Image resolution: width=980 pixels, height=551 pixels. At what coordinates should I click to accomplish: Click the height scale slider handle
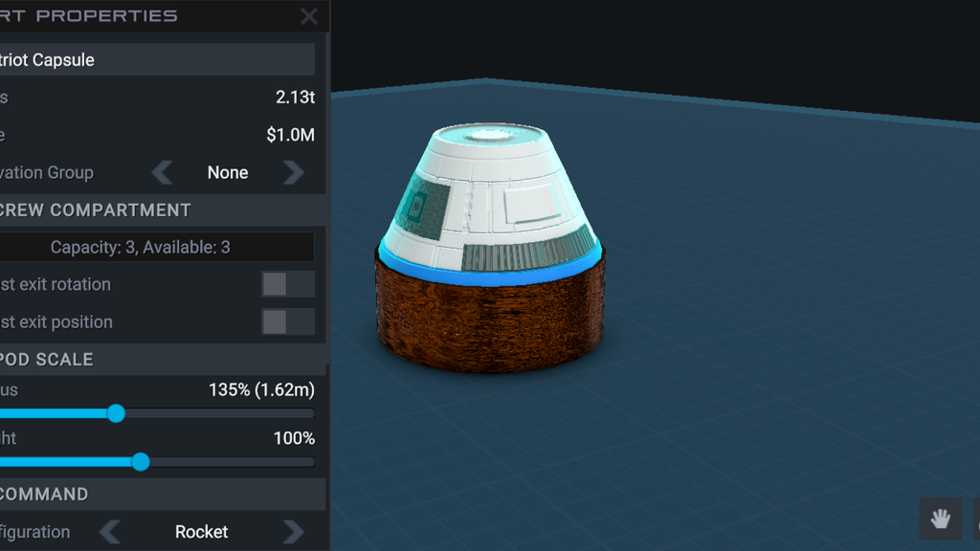[141, 462]
